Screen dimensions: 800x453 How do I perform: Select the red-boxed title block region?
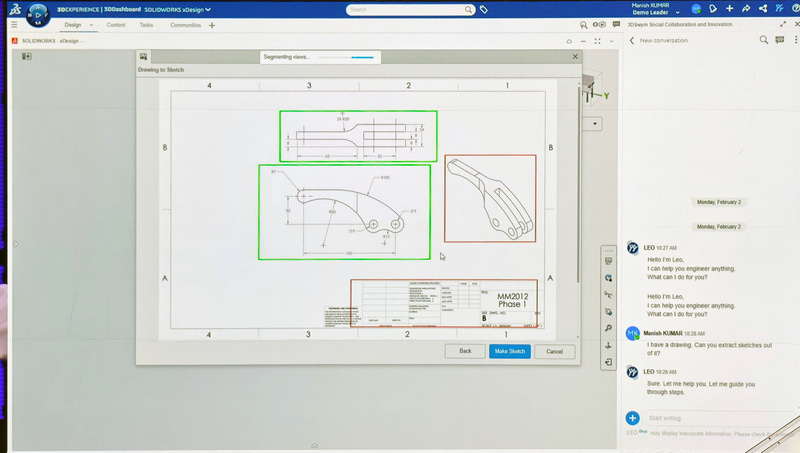(x=444, y=303)
